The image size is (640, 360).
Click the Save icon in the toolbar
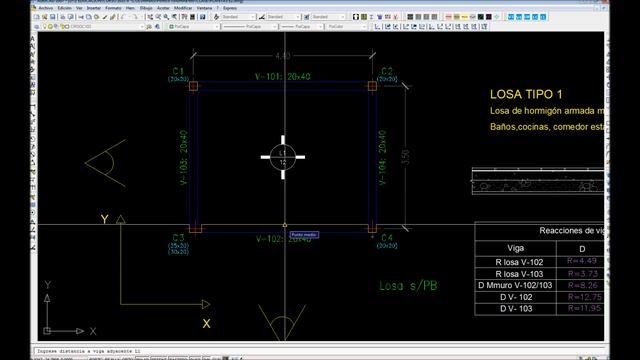point(53,17)
